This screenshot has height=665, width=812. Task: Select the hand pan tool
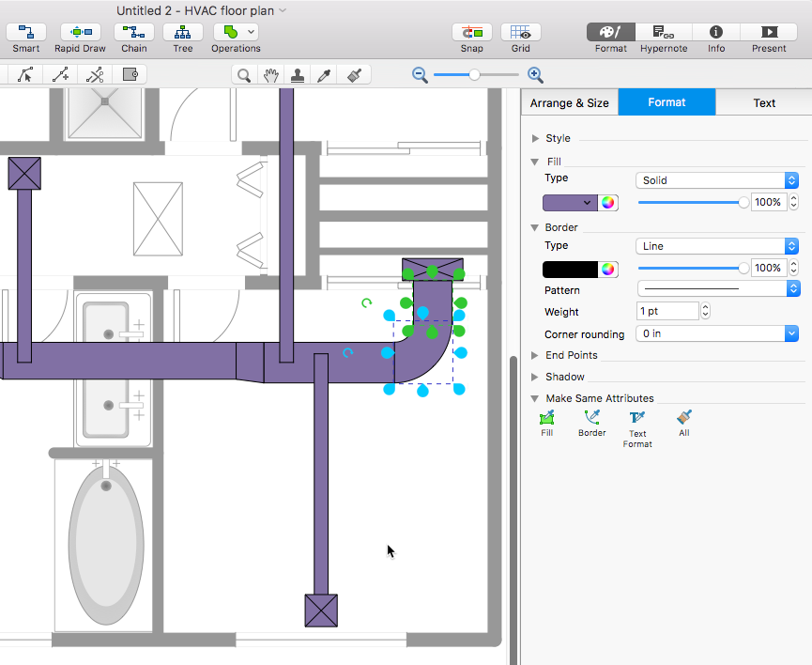271,75
